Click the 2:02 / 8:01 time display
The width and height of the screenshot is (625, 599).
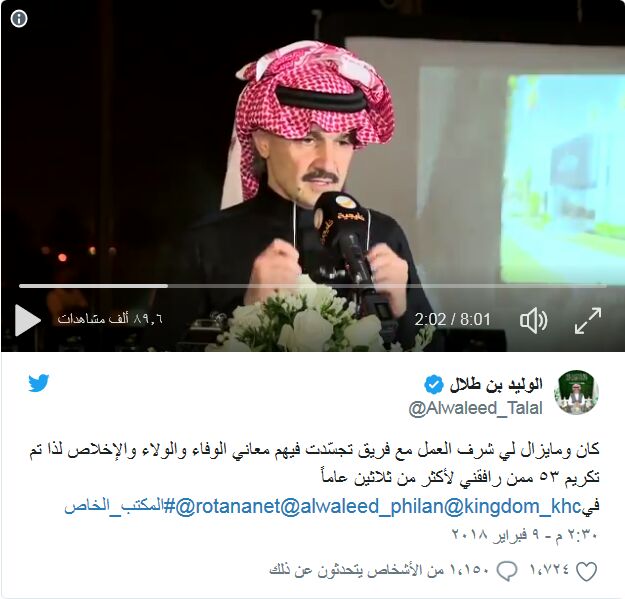coord(452,320)
